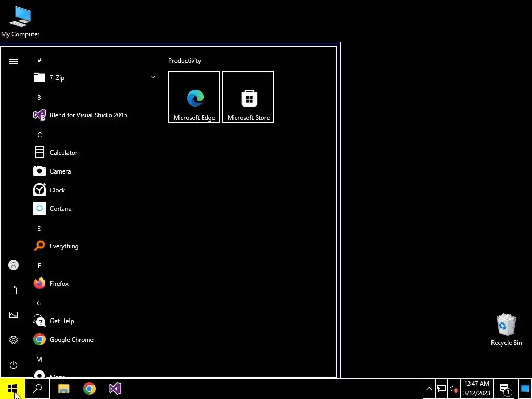Launch Blend for Visual Studio 2015

pos(95,115)
